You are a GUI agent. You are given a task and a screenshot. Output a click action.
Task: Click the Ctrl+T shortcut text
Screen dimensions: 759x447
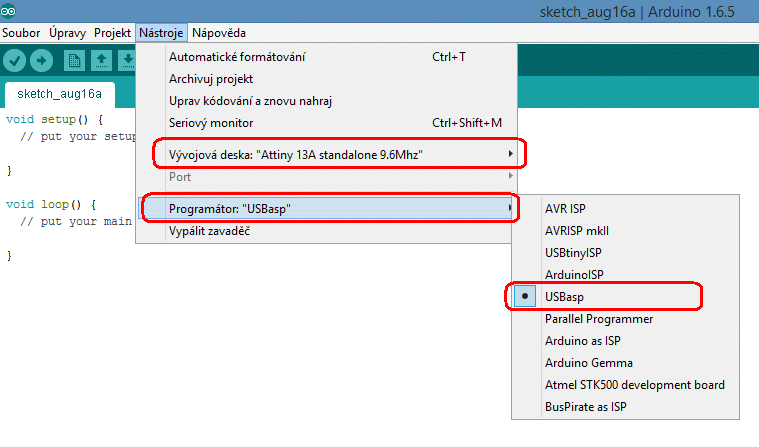449,57
